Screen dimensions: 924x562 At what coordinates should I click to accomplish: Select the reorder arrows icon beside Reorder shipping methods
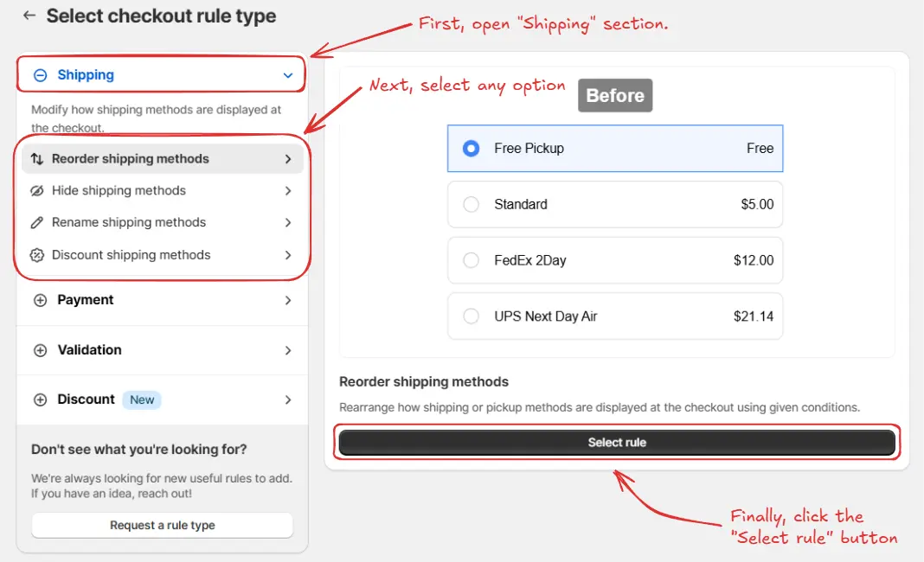[38, 158]
